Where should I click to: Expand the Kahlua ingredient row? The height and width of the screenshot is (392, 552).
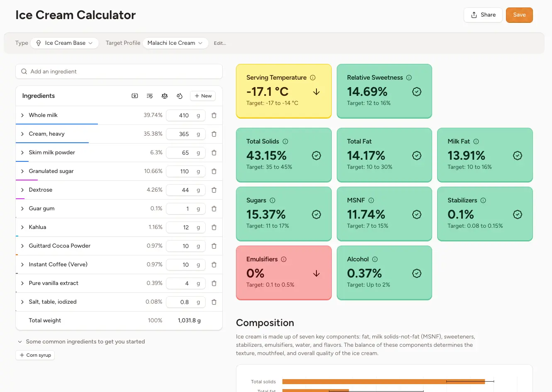pyautogui.click(x=22, y=227)
